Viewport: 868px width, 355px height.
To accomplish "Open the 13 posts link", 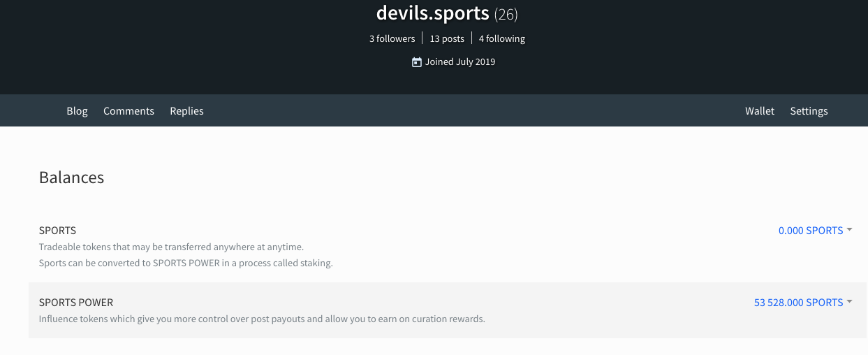I will [x=447, y=38].
